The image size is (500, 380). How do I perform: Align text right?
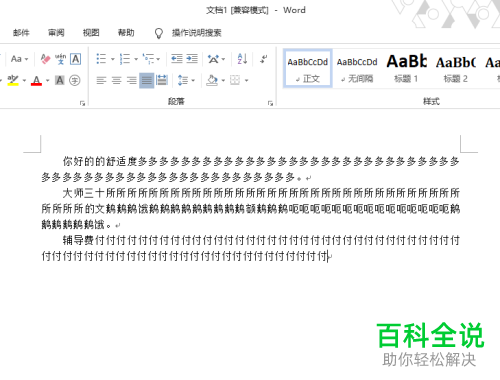coord(132,80)
